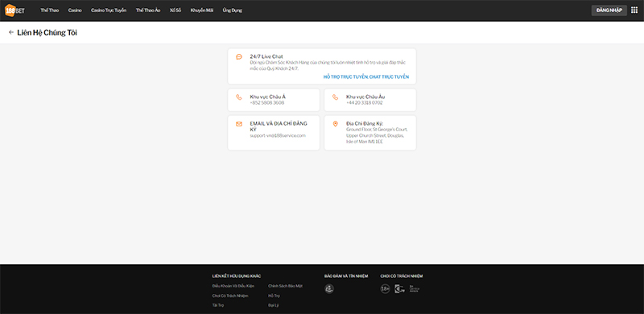Click the email envelope icon

pos(239,124)
